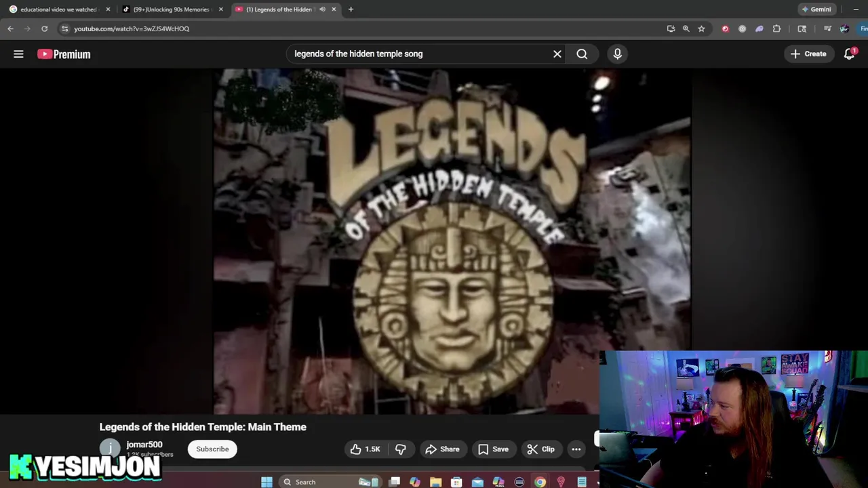Viewport: 868px width, 488px height.
Task: Open more actions three-dot menu
Action: click(576, 449)
